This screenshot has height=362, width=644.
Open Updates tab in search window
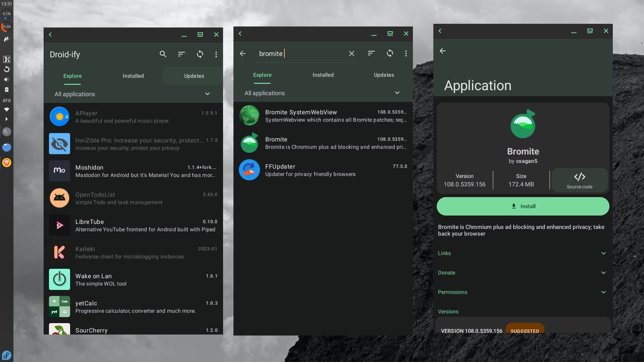[384, 75]
